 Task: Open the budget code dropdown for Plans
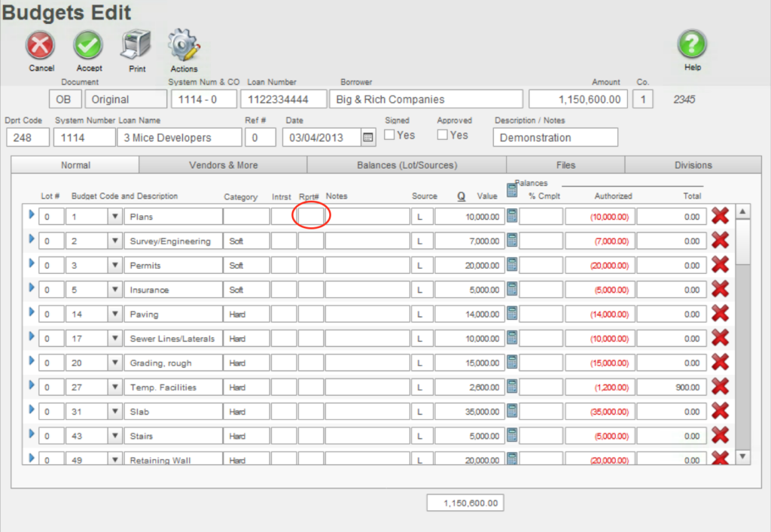coord(115,216)
